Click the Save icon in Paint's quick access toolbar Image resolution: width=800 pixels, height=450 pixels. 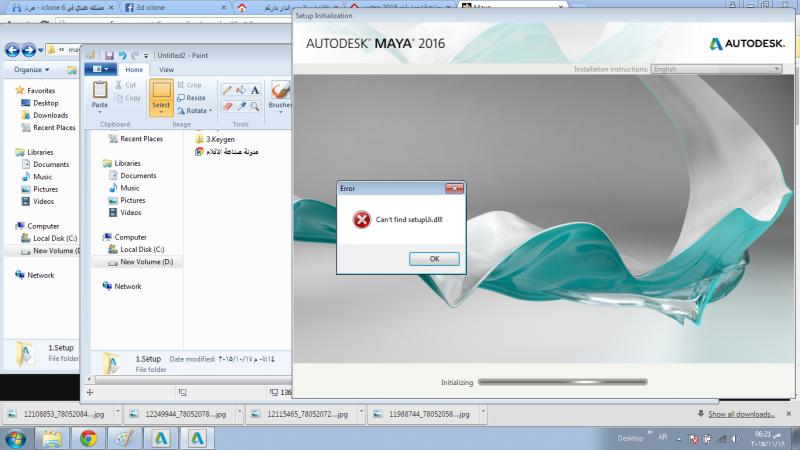coord(109,55)
